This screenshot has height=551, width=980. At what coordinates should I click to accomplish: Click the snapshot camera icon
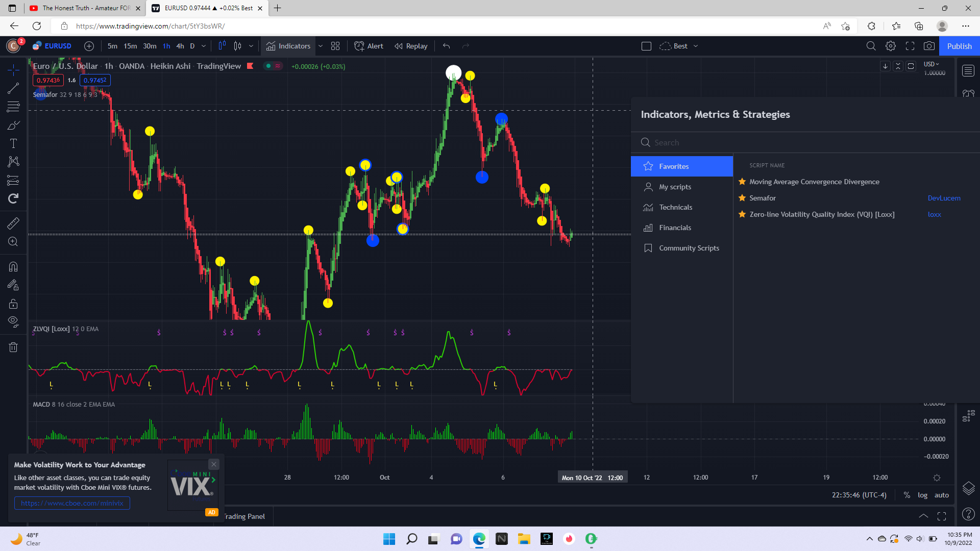point(929,46)
